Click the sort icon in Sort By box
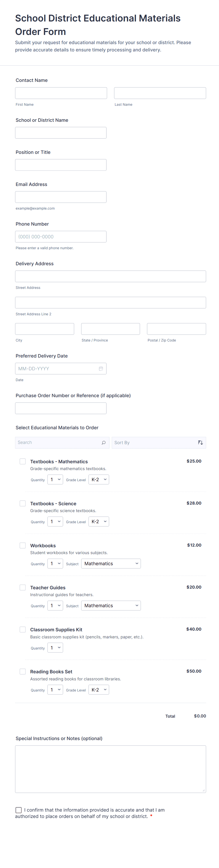Viewport: 219px width, 868px height. pos(200,443)
